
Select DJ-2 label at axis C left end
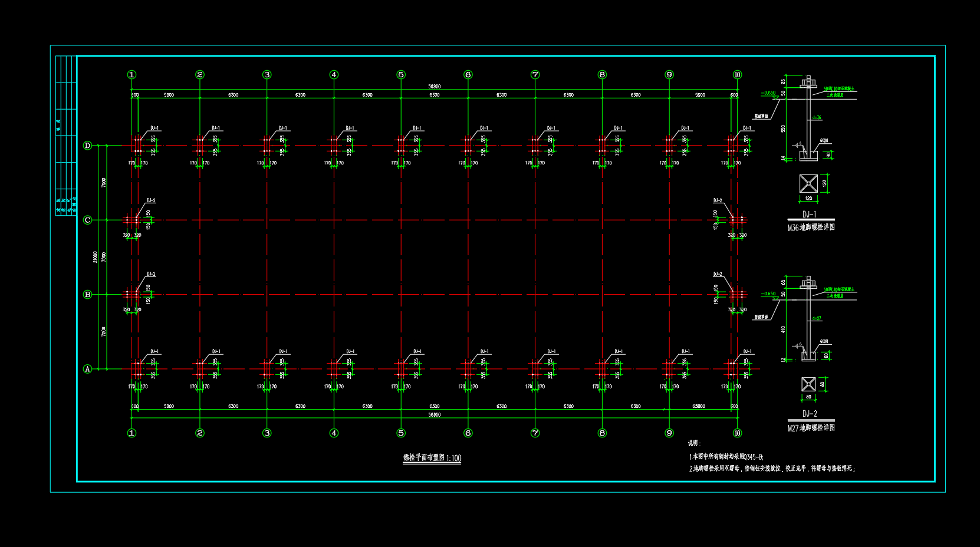(x=151, y=201)
